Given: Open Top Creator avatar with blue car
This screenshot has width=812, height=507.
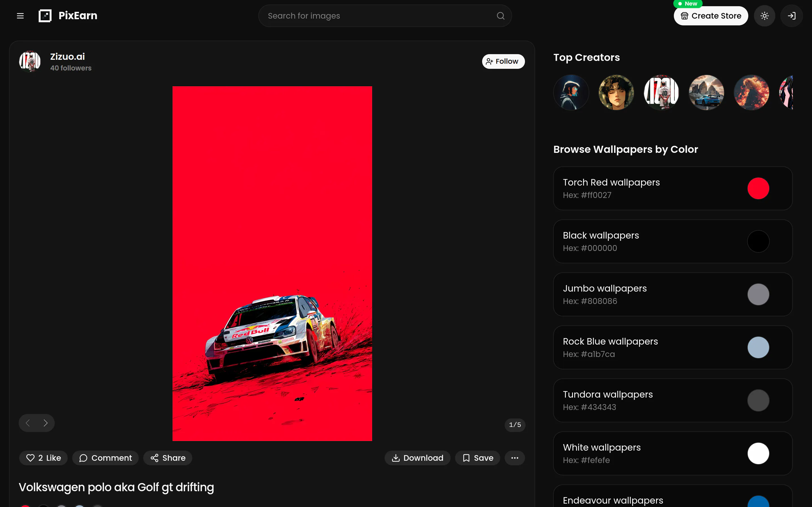Looking at the screenshot, I should (706, 92).
